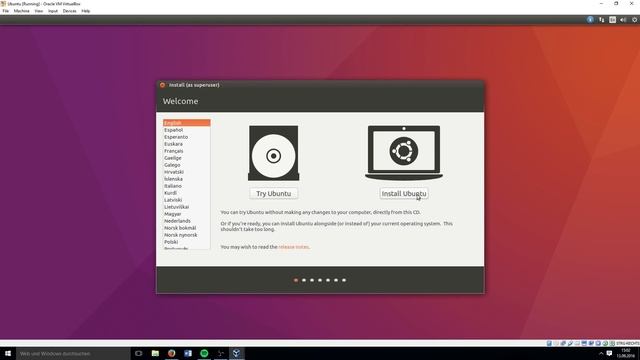640x360 pixels.
Task: Open the VirtualBox File menu
Action: coord(6,11)
